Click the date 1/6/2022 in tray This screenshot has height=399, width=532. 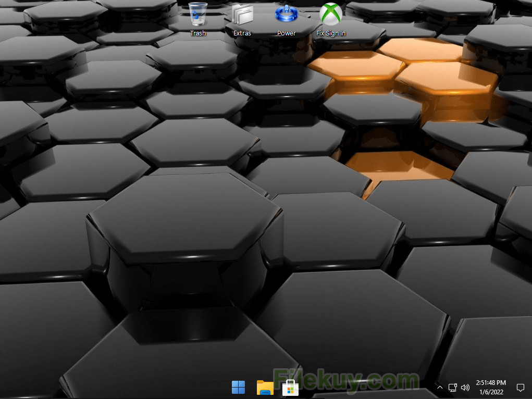(x=491, y=392)
